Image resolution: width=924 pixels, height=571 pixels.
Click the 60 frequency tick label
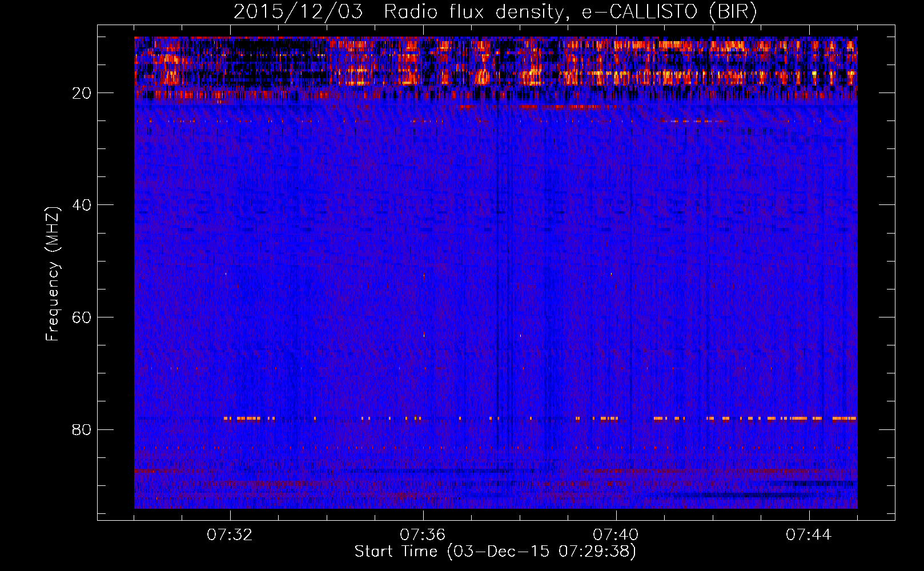82,317
